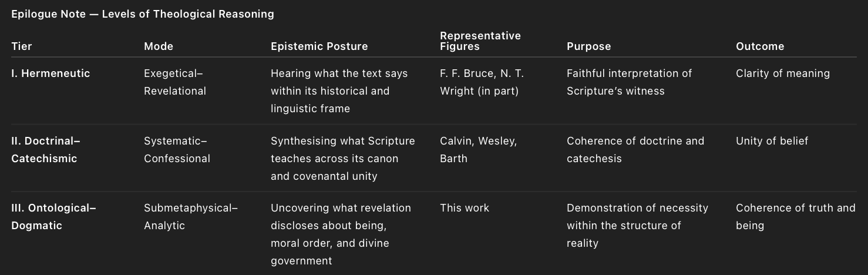This screenshot has height=275, width=868.
Task: Select the "F. F. Bruce, N. T. Wright" cell
Action: 482,82
